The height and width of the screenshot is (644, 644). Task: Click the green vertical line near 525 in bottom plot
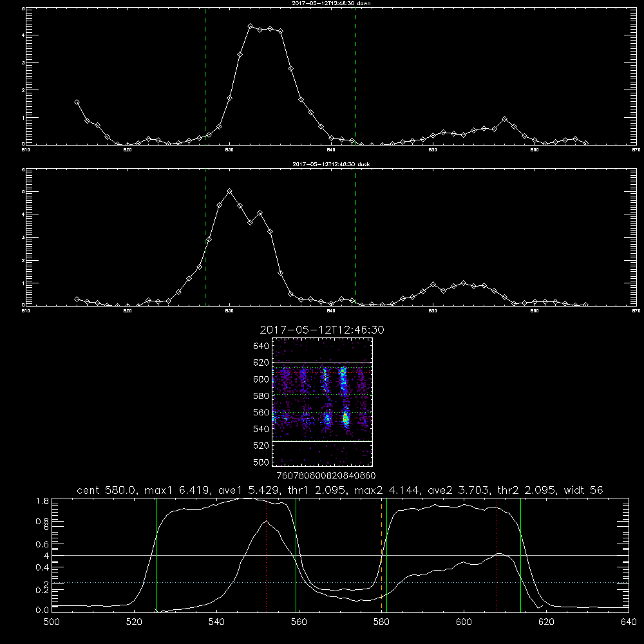(156, 555)
